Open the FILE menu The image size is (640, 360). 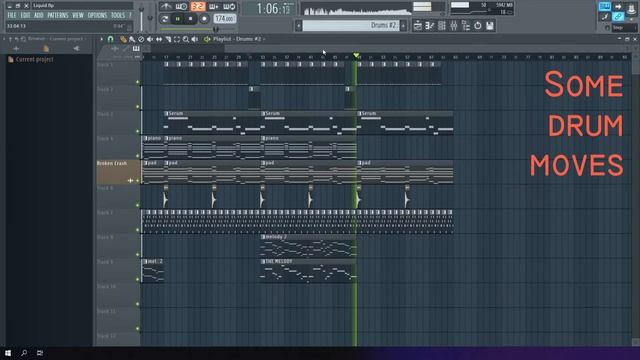[12, 16]
